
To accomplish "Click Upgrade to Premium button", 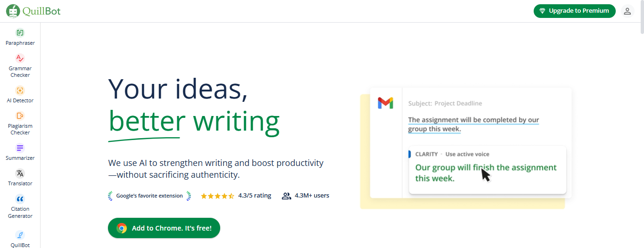I will point(574,11).
